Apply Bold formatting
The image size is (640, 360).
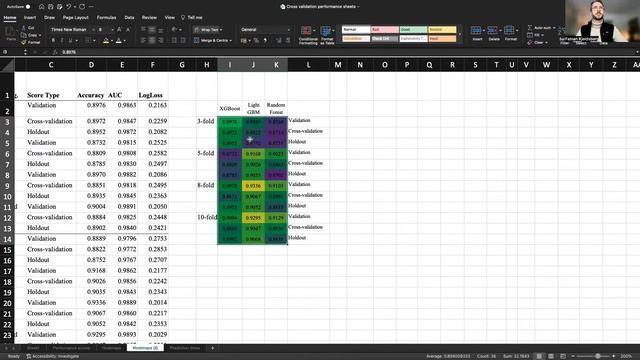pos(53,40)
